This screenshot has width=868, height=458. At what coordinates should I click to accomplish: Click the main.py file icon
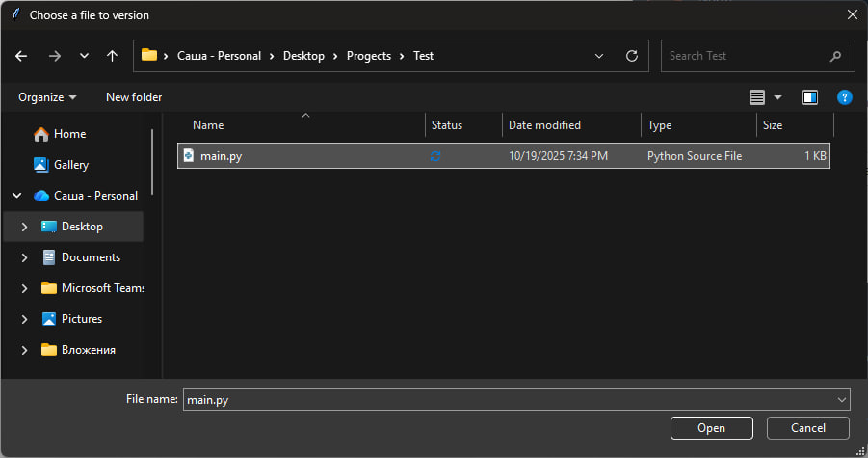[x=188, y=155]
